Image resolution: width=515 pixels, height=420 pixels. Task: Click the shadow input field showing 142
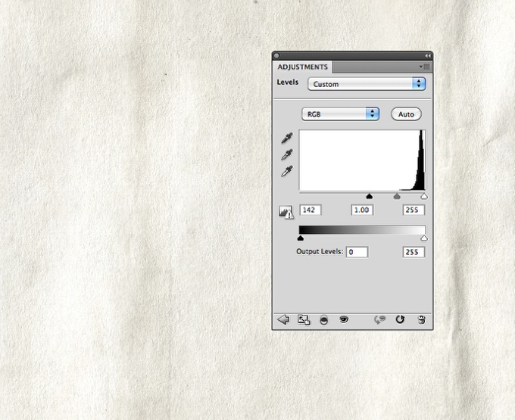pos(311,210)
